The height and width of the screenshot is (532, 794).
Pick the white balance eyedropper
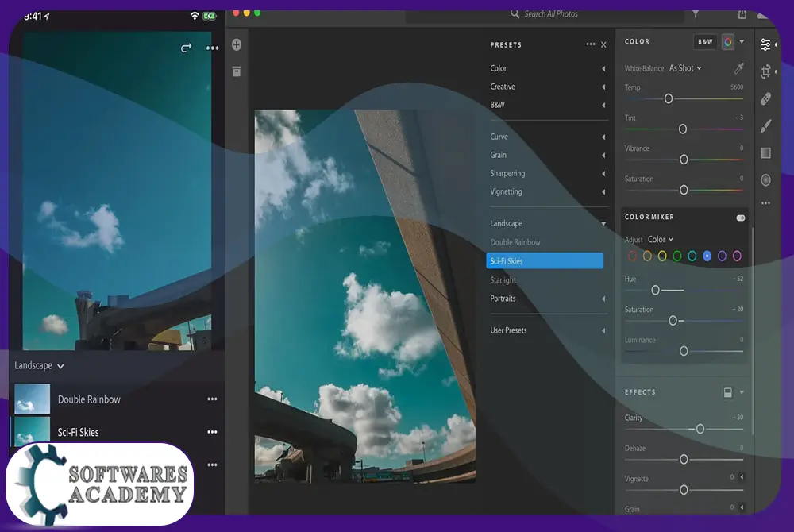click(x=738, y=67)
